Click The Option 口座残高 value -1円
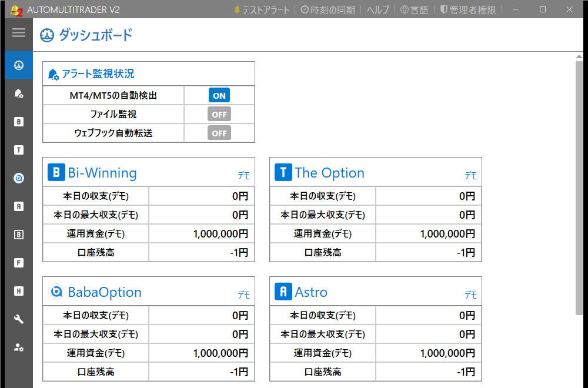The width and height of the screenshot is (588, 388). (x=466, y=253)
